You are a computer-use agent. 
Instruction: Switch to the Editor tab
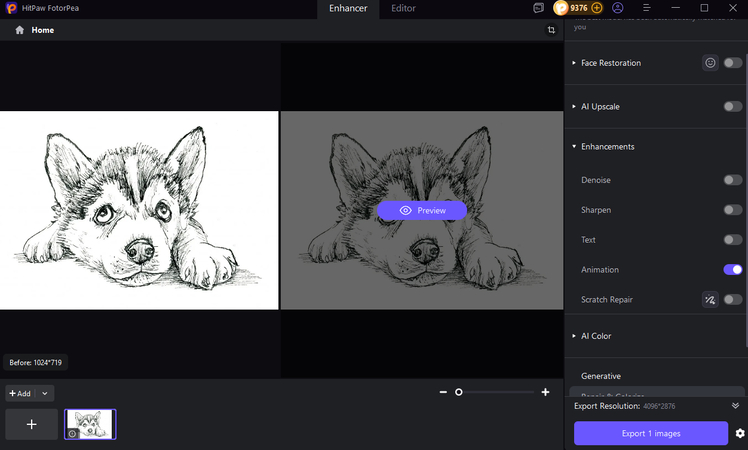[403, 8]
